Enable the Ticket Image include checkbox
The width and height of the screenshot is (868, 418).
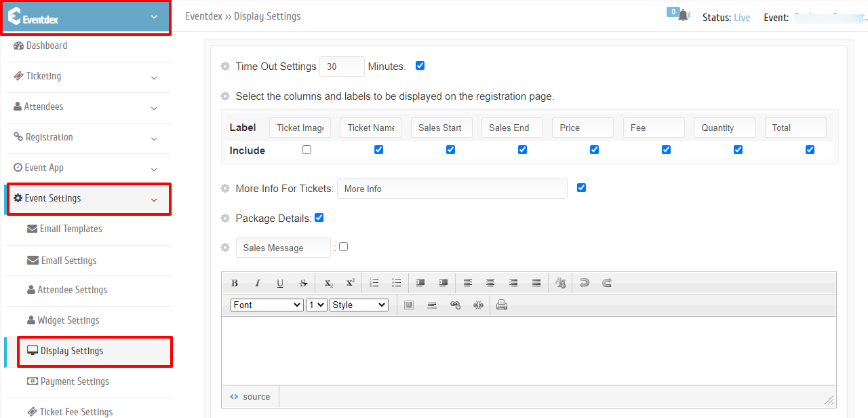point(307,150)
